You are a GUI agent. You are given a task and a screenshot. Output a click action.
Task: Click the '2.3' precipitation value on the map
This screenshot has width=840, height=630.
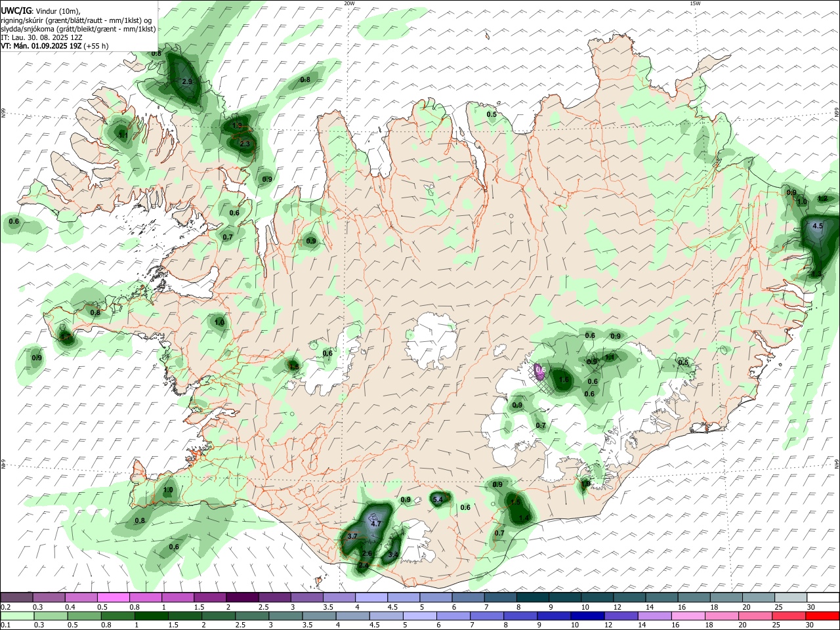pyautogui.click(x=245, y=144)
